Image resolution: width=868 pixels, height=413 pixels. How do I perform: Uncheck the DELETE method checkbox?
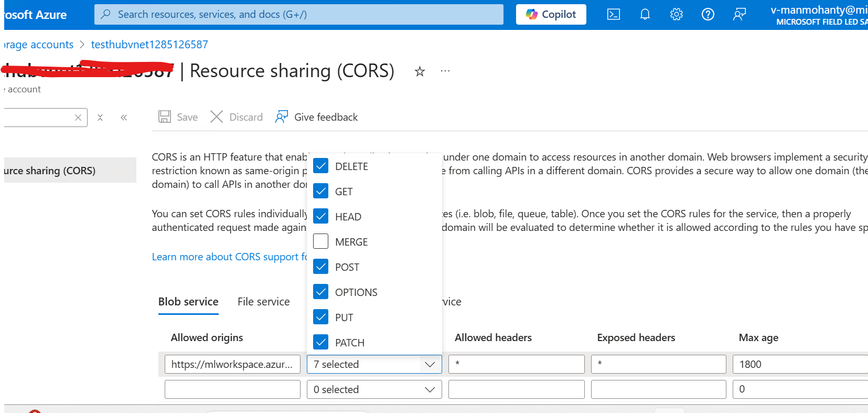click(321, 166)
